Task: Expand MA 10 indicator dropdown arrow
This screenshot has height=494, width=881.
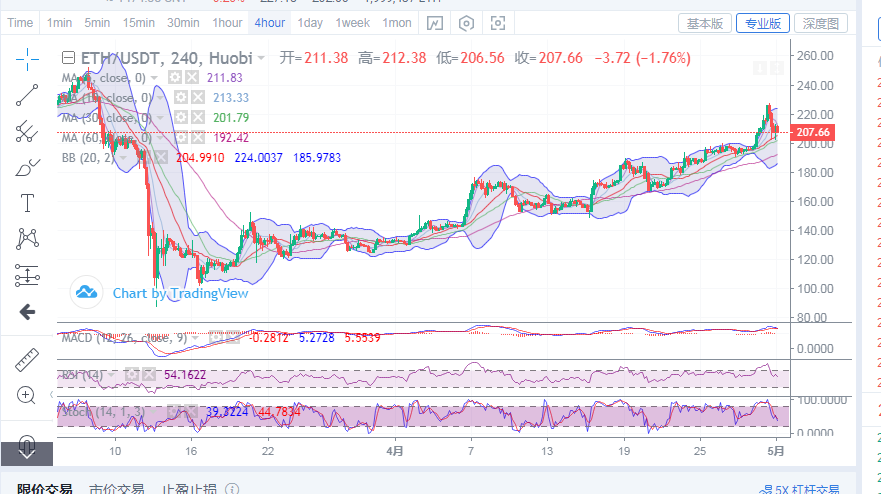Action: (x=160, y=98)
